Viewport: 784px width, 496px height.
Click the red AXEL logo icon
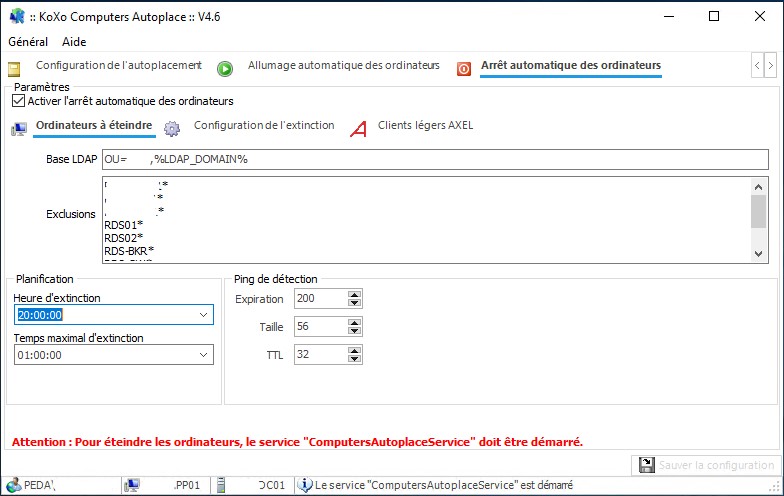point(358,128)
